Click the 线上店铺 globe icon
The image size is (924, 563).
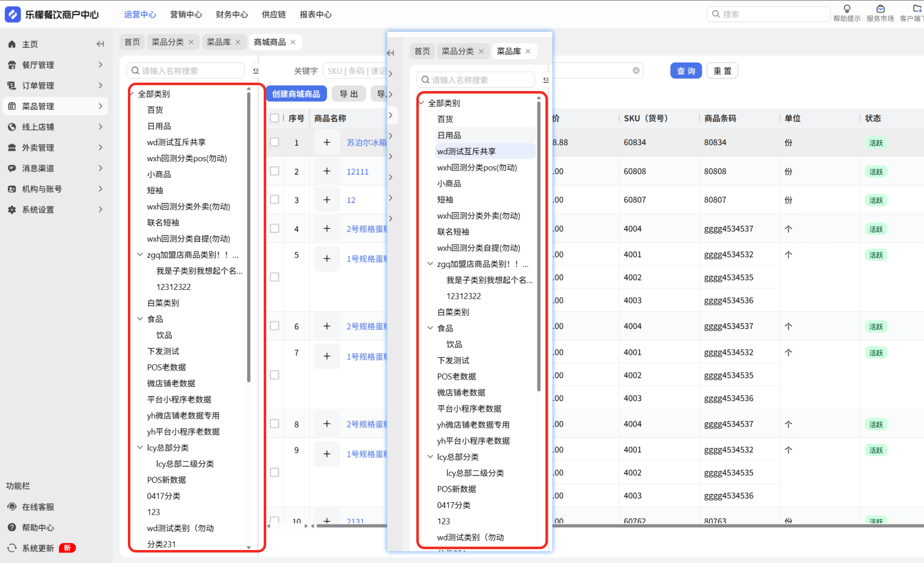pos(12,127)
